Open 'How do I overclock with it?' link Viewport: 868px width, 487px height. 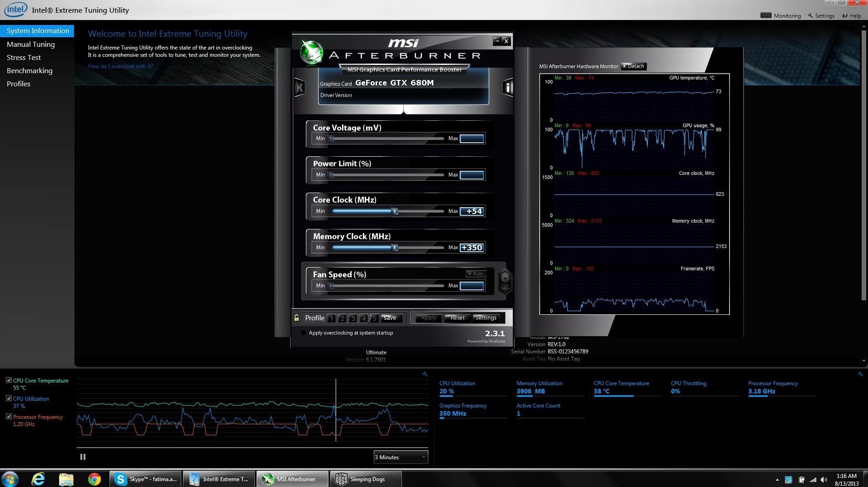coord(120,66)
